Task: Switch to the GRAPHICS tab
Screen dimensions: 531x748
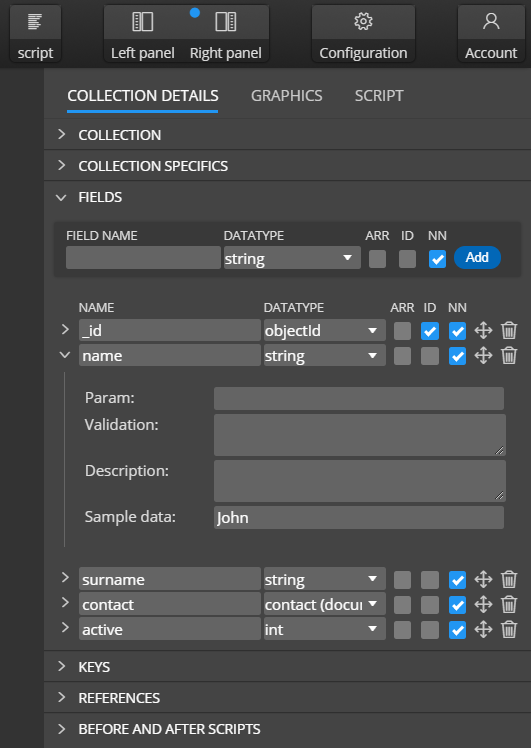Action: click(287, 96)
